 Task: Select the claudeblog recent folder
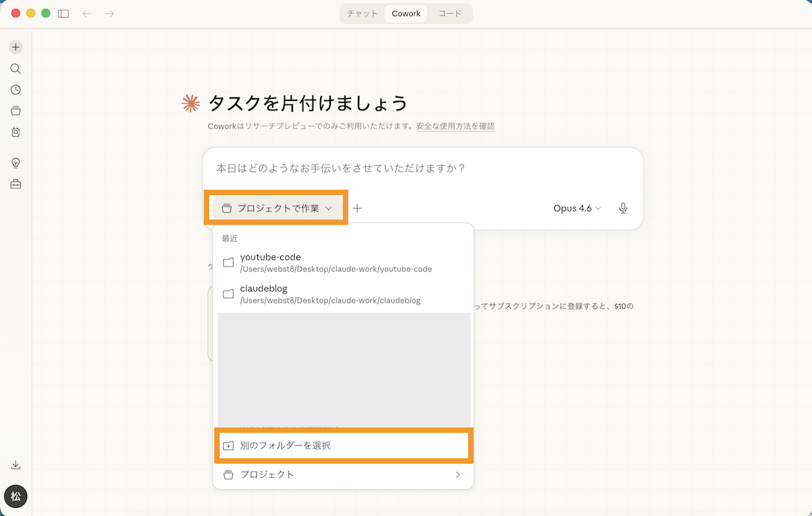[331, 294]
